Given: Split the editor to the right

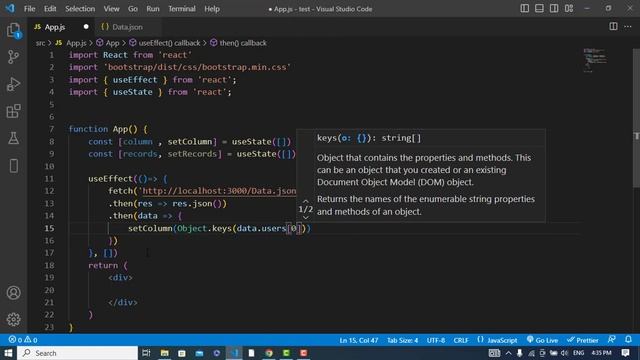Looking at the screenshot, I should (x=613, y=27).
